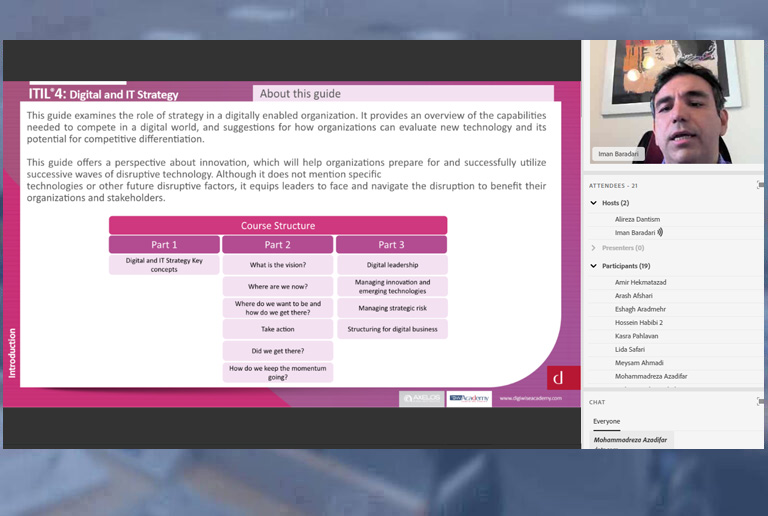Screen dimensions: 768x516
Task: Collapse the Participants group
Action: 594,266
